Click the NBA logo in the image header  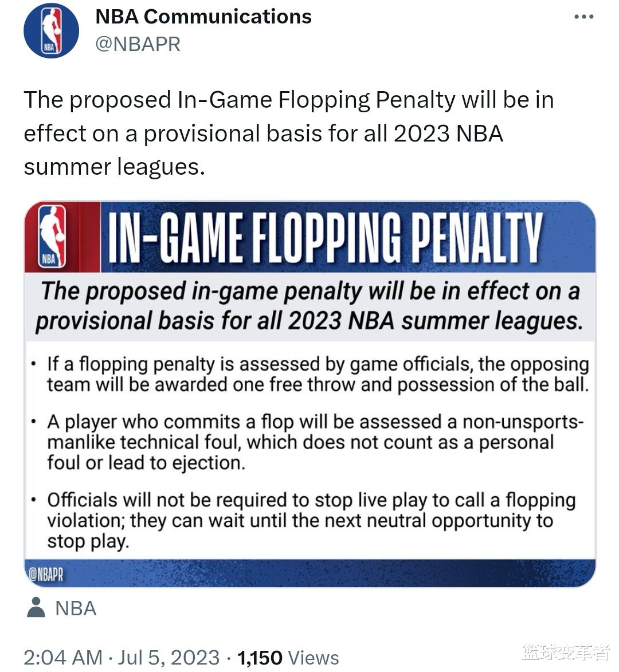tap(52, 236)
